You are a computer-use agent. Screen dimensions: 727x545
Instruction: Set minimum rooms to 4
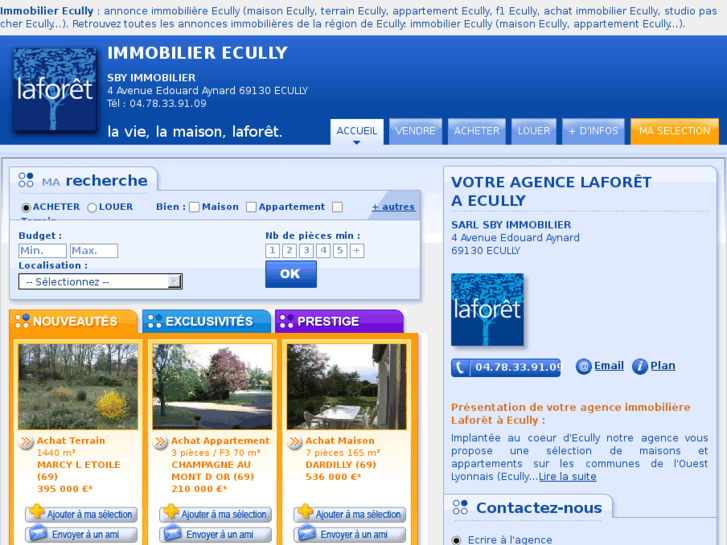point(323,250)
